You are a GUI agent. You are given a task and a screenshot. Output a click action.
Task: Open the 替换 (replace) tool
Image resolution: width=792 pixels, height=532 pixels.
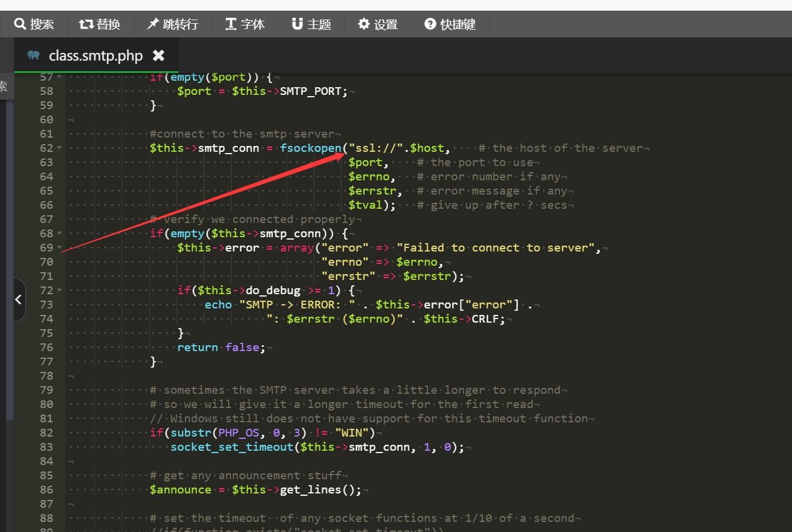coord(100,24)
